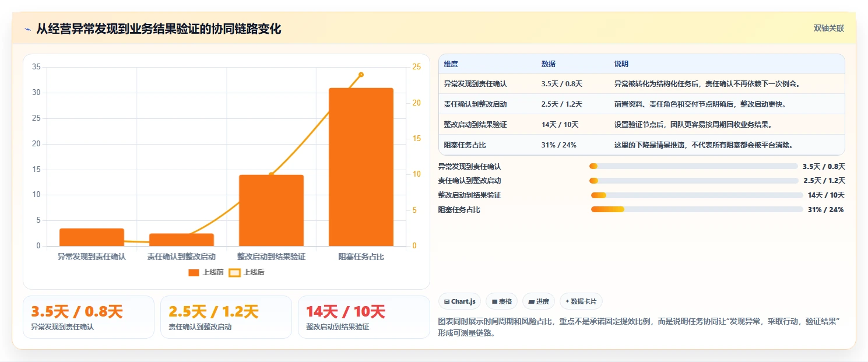Click the table note starting 前置资料、责任角色

(700, 104)
